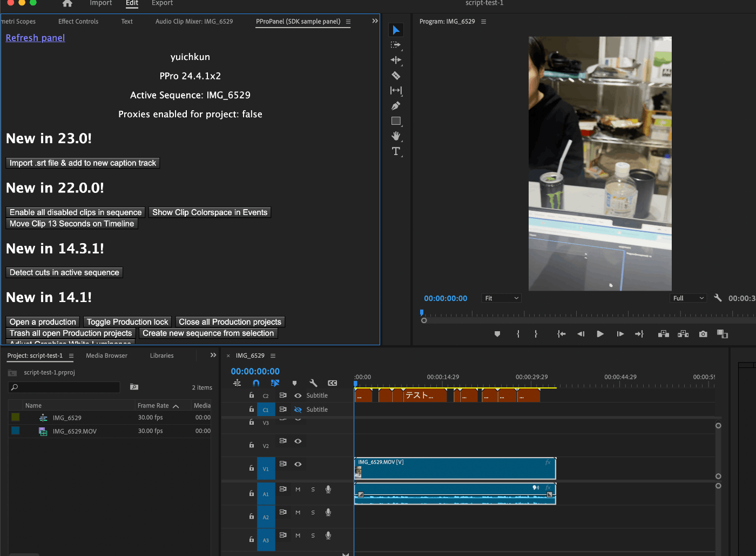Click Mark In button in Program monitor

(518, 334)
